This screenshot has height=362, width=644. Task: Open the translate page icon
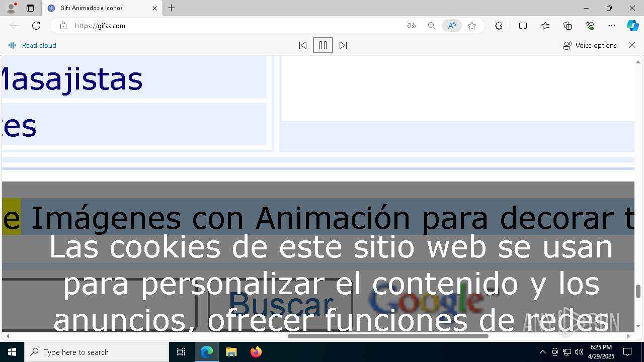pyautogui.click(x=412, y=26)
